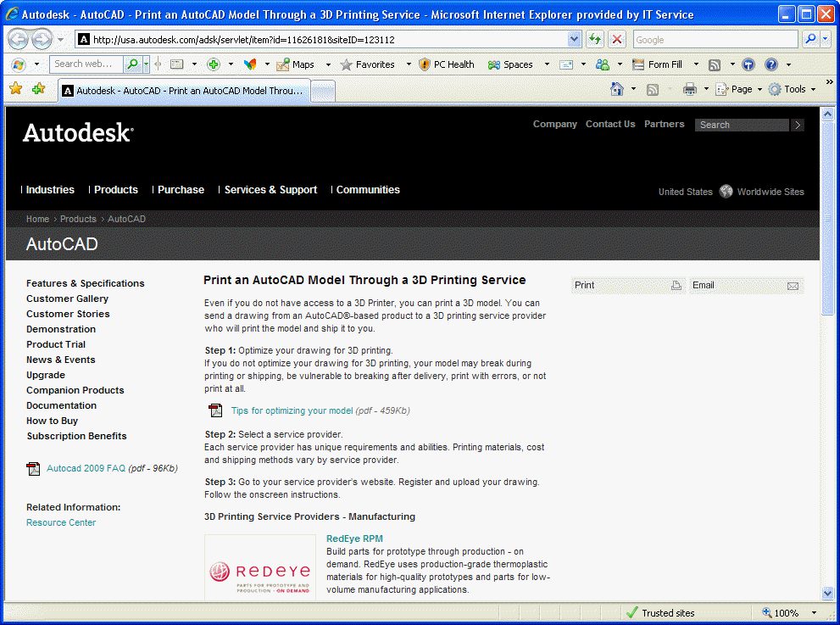
Task: Open the RedEye RPM link
Action: click(x=354, y=539)
